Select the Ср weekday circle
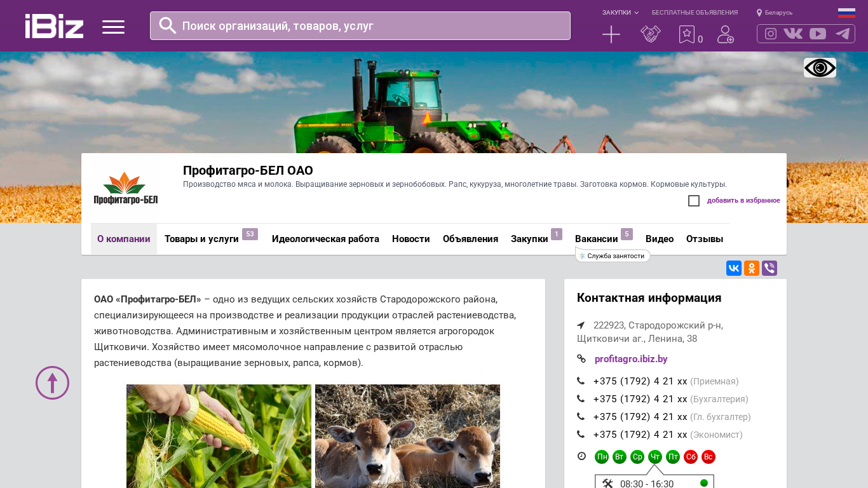Image resolution: width=868 pixels, height=488 pixels. point(637,457)
